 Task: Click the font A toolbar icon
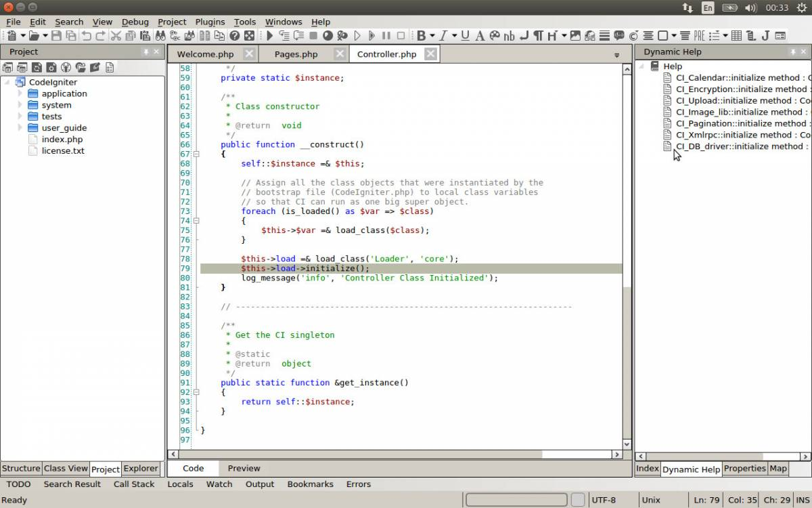pos(480,36)
